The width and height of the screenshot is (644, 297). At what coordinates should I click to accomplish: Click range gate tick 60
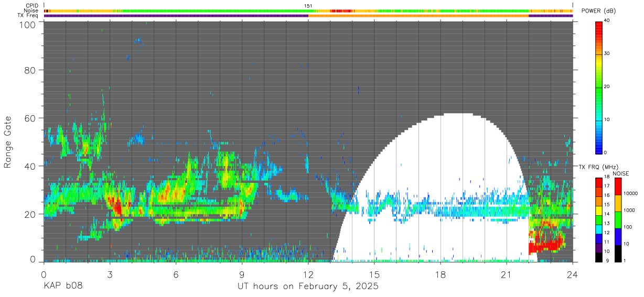[x=31, y=118]
